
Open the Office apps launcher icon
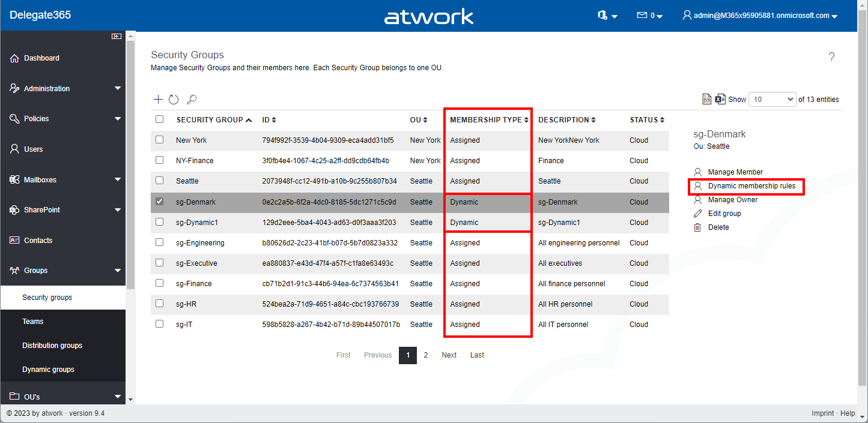[602, 15]
